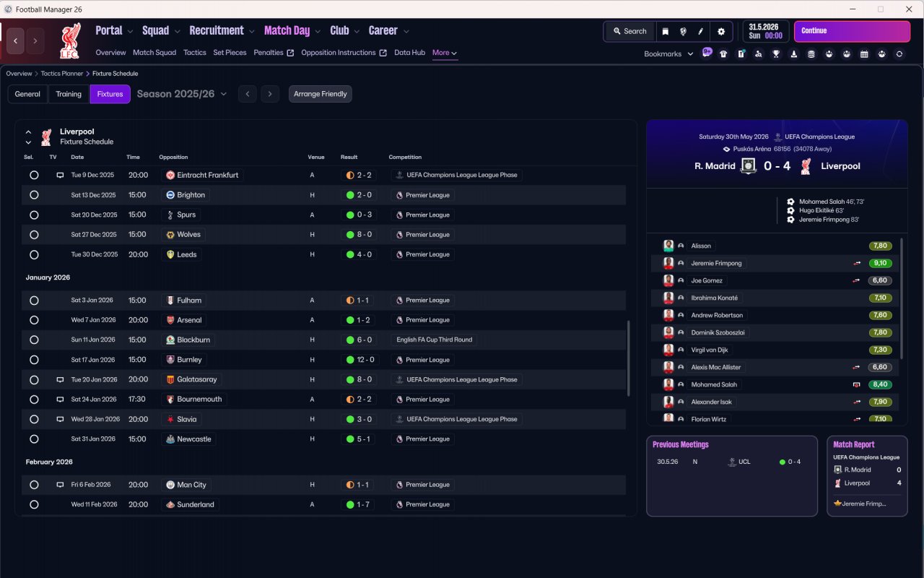The width and height of the screenshot is (924, 578).
Task: Click the Champions League logo on the Slavia row
Action: click(x=399, y=419)
